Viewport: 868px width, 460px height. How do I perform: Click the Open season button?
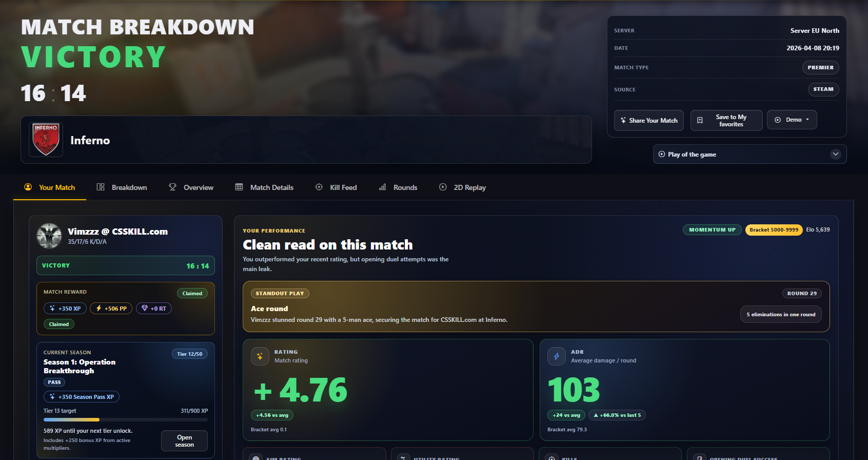point(184,440)
